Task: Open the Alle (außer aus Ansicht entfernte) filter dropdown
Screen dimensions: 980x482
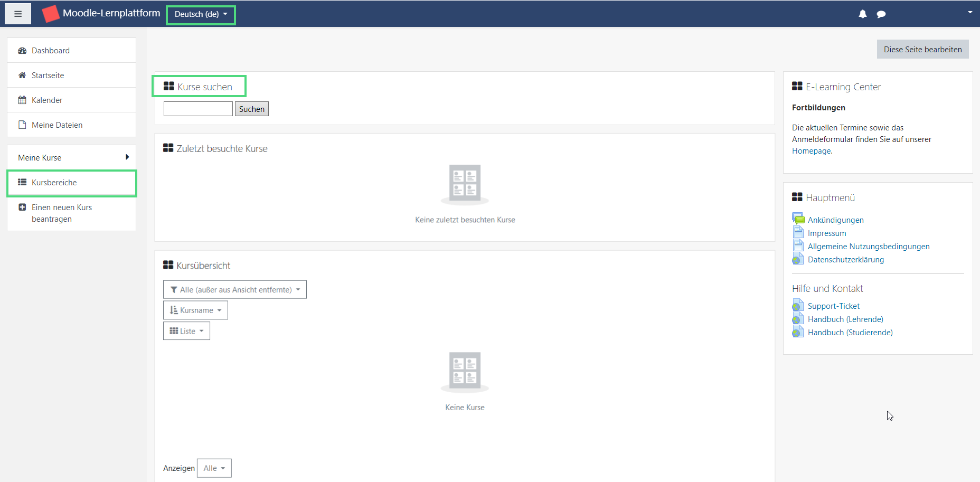Action: pos(235,289)
